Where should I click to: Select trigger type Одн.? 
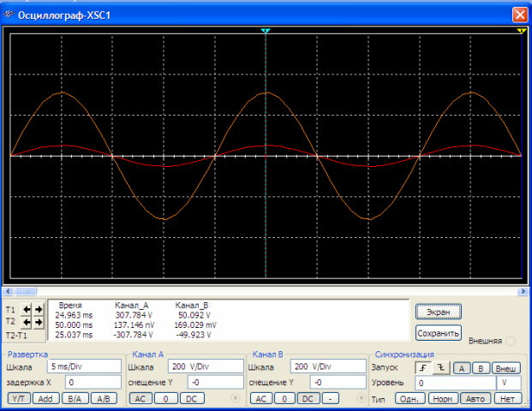coord(409,399)
